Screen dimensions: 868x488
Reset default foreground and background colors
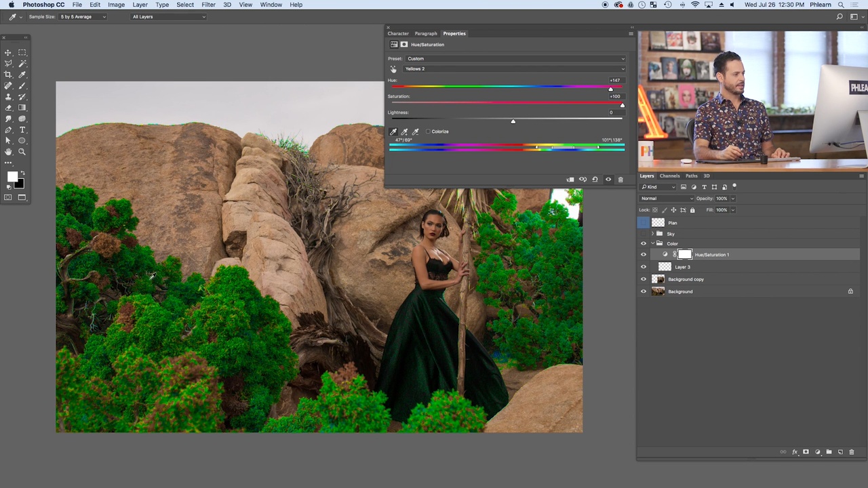(7, 186)
